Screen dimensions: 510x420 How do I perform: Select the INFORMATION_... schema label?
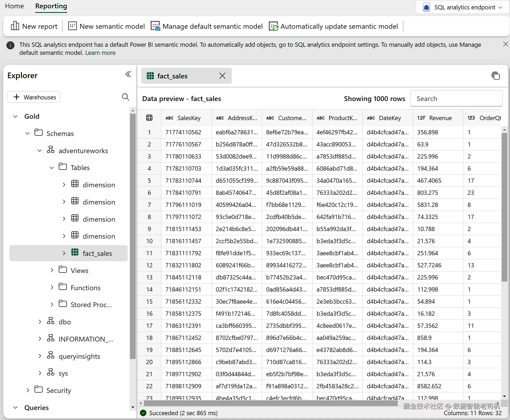point(86,339)
